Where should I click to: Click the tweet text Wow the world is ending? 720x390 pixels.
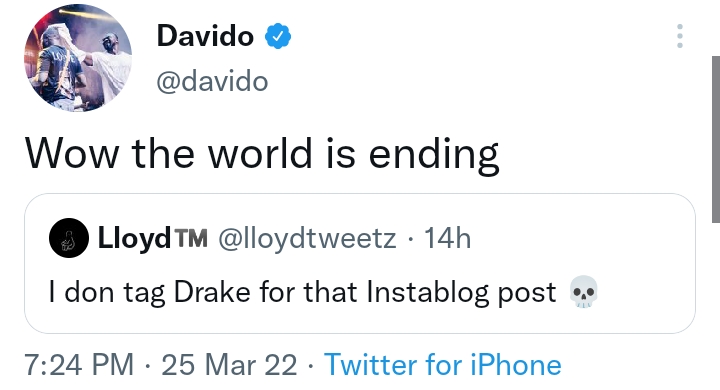(x=262, y=154)
